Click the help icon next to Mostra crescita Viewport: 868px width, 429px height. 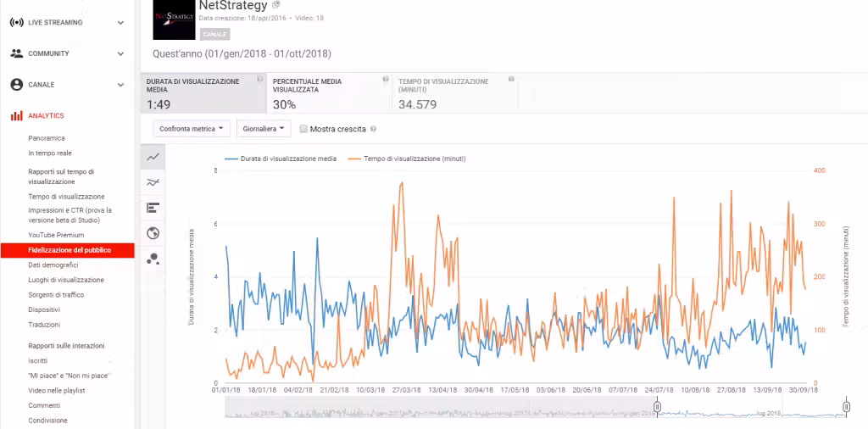tap(373, 129)
